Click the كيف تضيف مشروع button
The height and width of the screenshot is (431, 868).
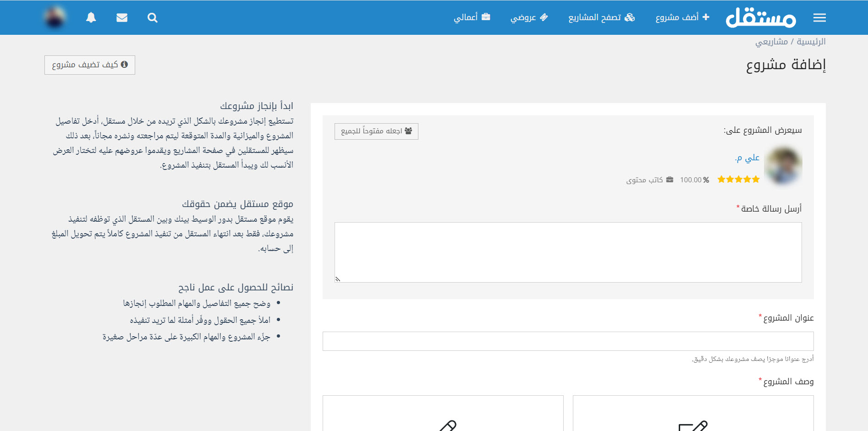(x=90, y=65)
